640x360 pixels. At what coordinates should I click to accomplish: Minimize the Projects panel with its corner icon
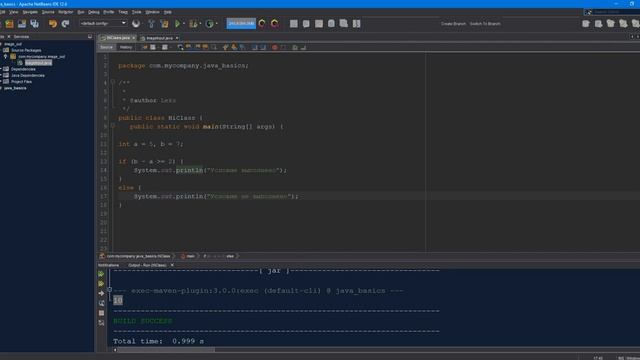click(x=90, y=36)
